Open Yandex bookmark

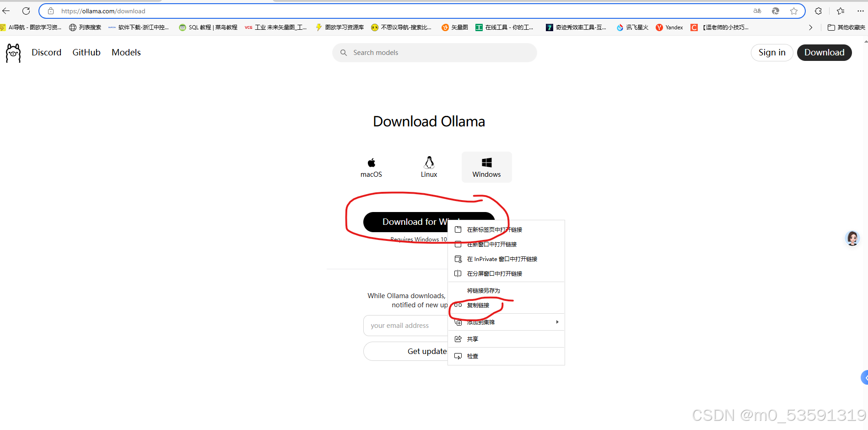669,27
